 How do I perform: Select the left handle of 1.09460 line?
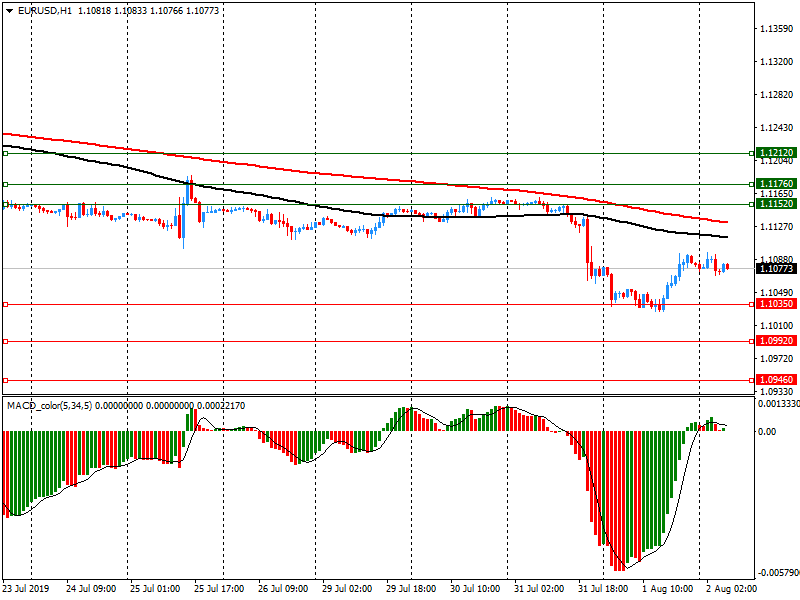tap(6, 380)
